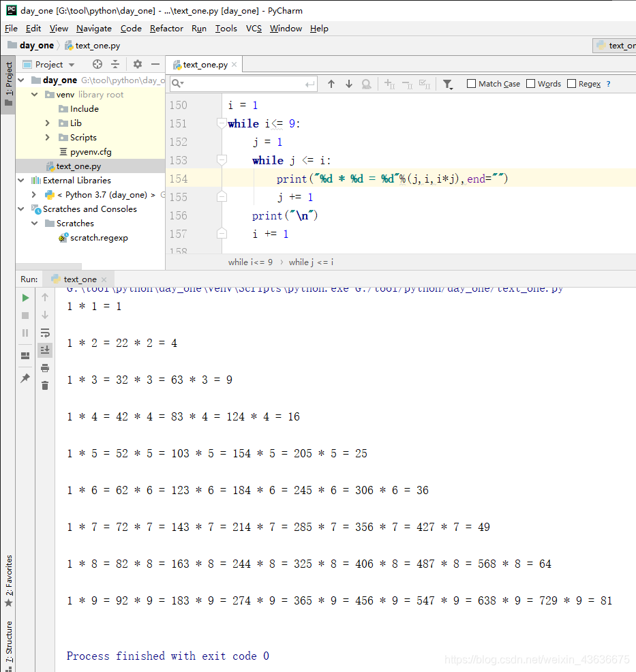The height and width of the screenshot is (672, 636).
Task: Click the Project panel horizontal scrollbar
Action: coord(48,266)
